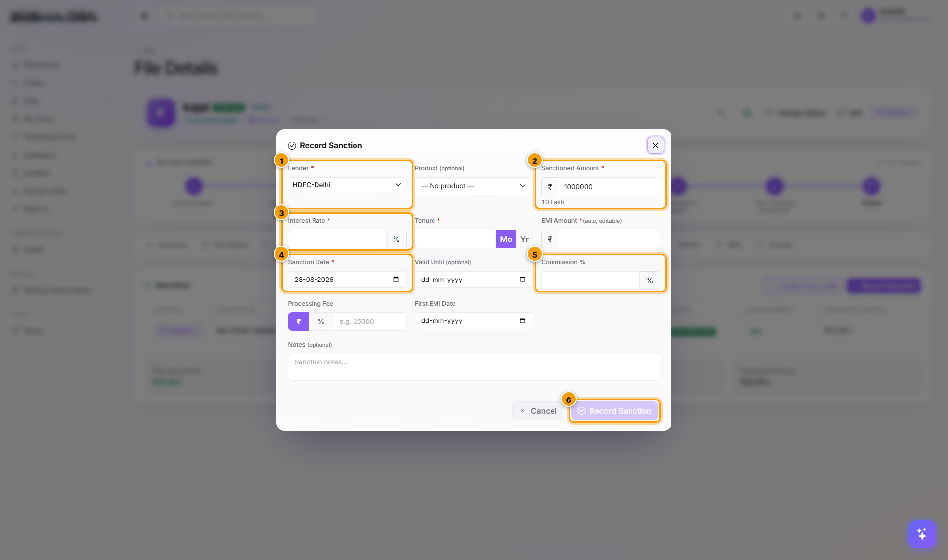Cancel the Record Sanction form
Image resolution: width=948 pixels, height=560 pixels.
538,411
